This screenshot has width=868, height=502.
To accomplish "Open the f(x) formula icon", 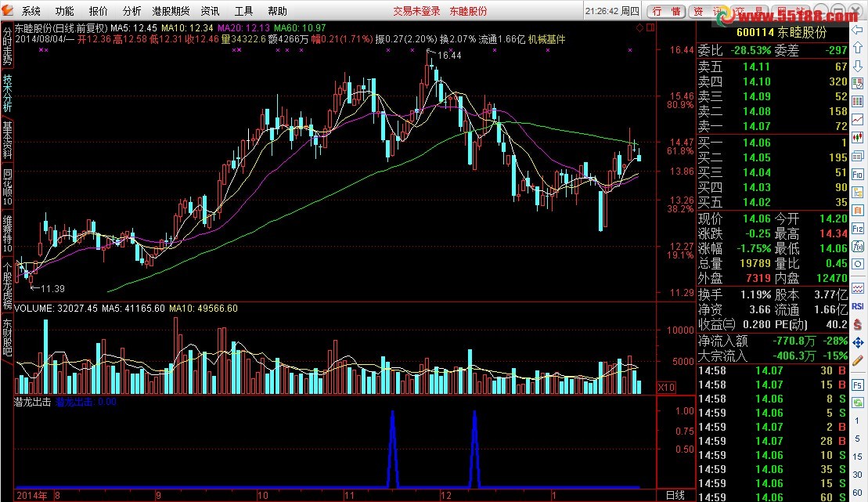I will point(858,246).
